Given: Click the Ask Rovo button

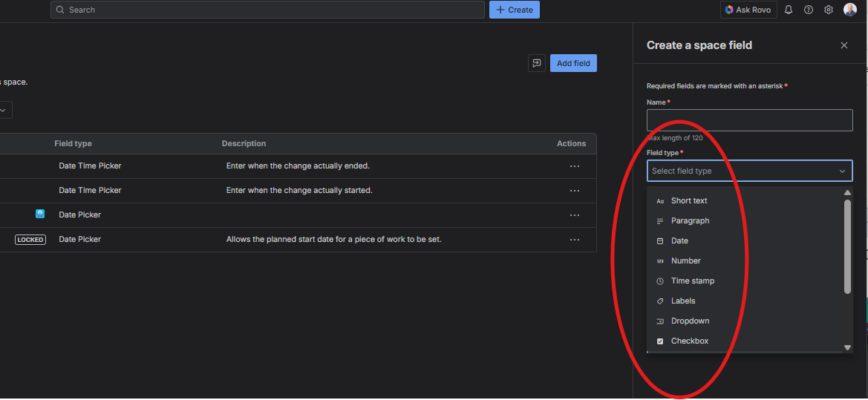Looking at the screenshot, I should coord(748,10).
